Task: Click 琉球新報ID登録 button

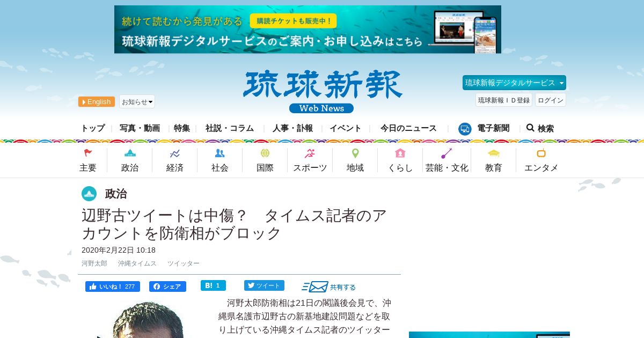Action: tap(504, 100)
